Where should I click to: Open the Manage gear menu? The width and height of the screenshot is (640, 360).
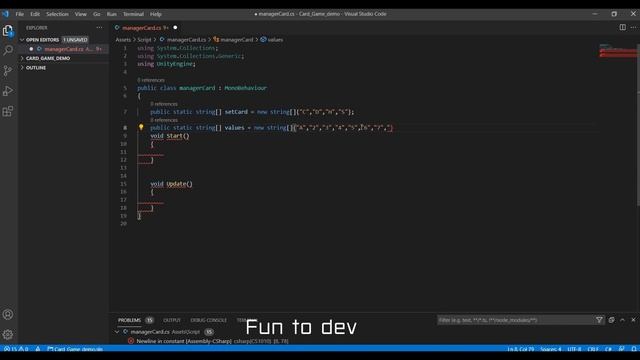[8, 334]
